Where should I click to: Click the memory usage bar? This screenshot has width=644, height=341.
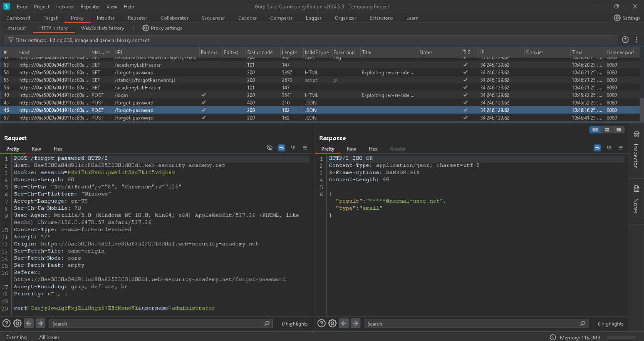(x=621, y=338)
